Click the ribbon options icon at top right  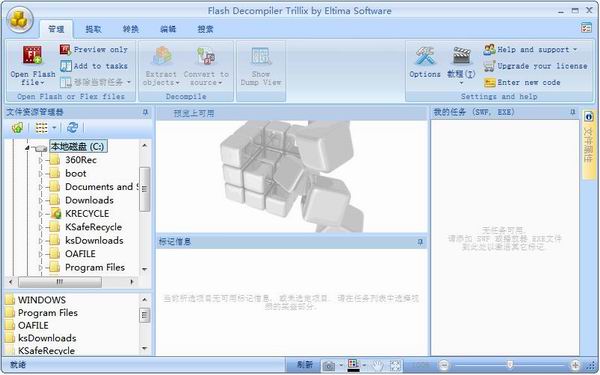click(586, 28)
